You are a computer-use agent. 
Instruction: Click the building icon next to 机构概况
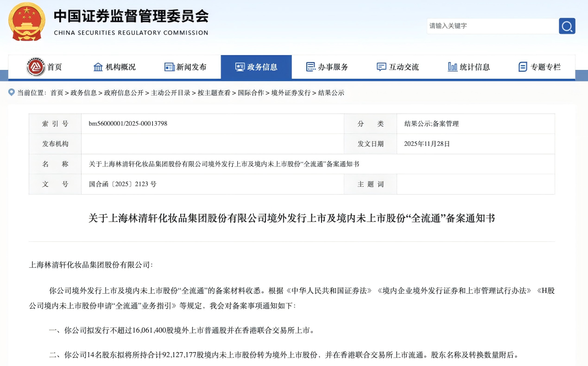pyautogui.click(x=98, y=67)
